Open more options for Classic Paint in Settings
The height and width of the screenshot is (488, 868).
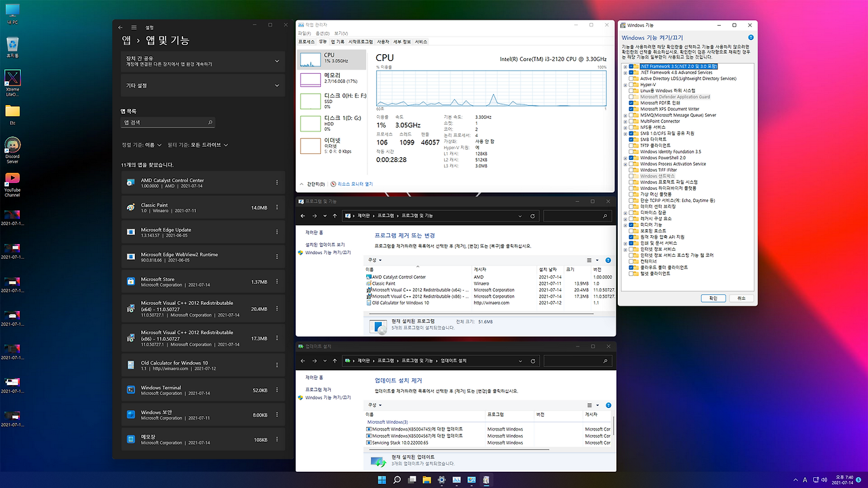(277, 207)
